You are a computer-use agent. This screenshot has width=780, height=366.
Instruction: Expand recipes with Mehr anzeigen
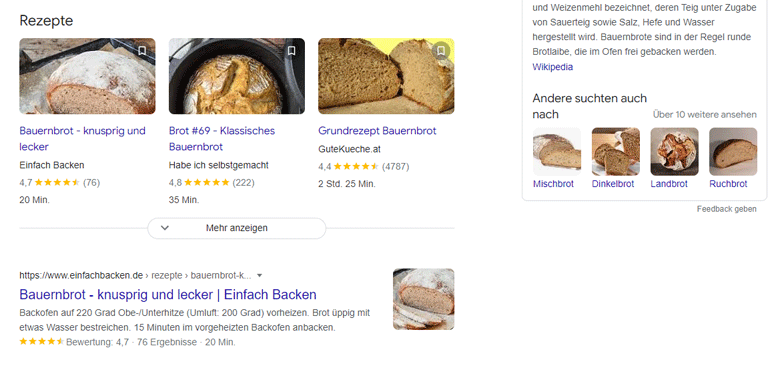pyautogui.click(x=237, y=228)
